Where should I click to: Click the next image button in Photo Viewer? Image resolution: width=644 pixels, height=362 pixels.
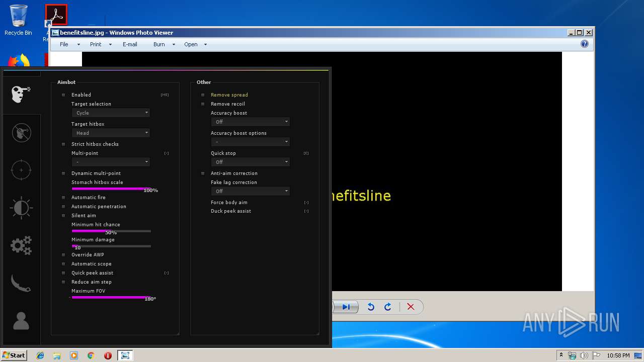[346, 307]
